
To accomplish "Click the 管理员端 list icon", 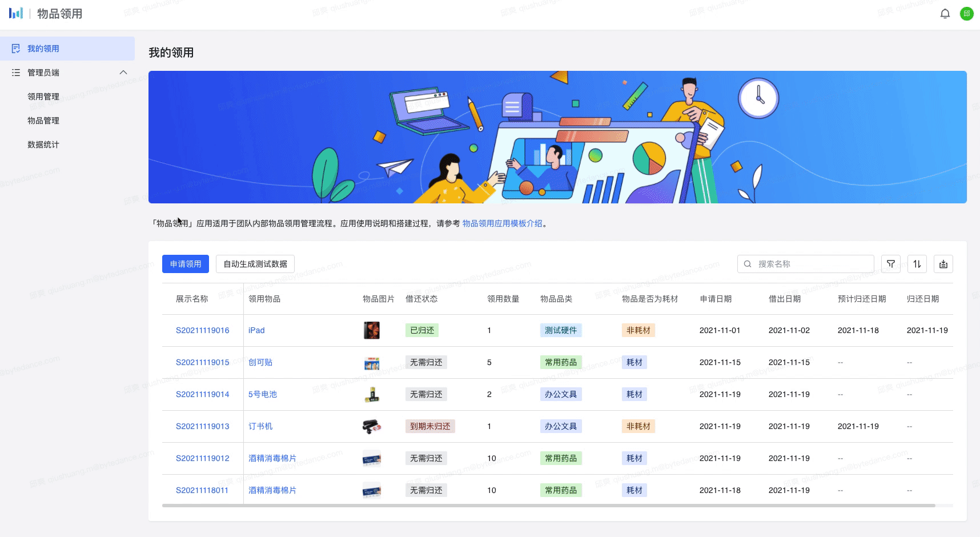I will [x=16, y=73].
